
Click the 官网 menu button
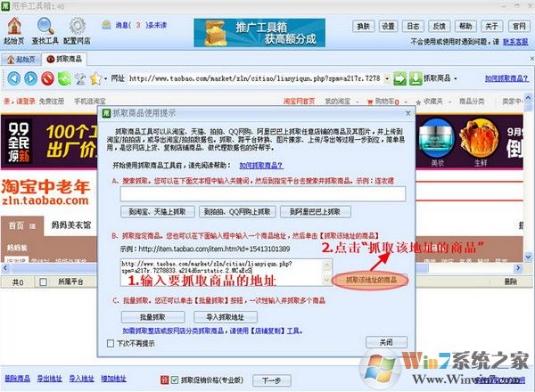click(x=519, y=26)
